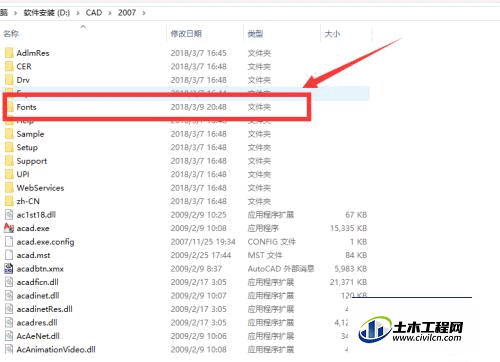Click the acad.exe AutoCAD application icon
500x362 pixels.
point(9,228)
